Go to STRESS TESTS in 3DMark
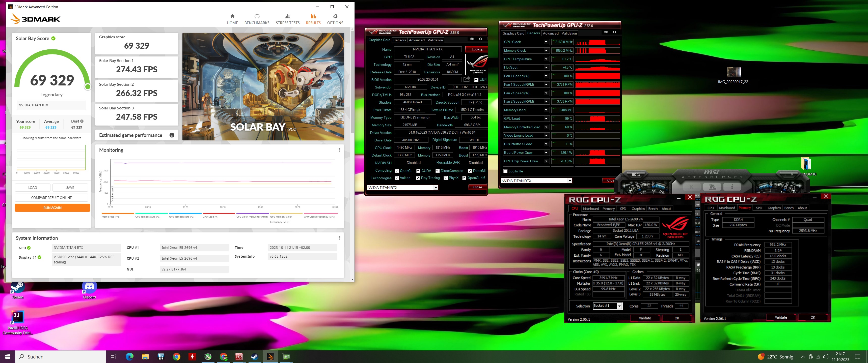The height and width of the screenshot is (363, 868). tap(287, 19)
